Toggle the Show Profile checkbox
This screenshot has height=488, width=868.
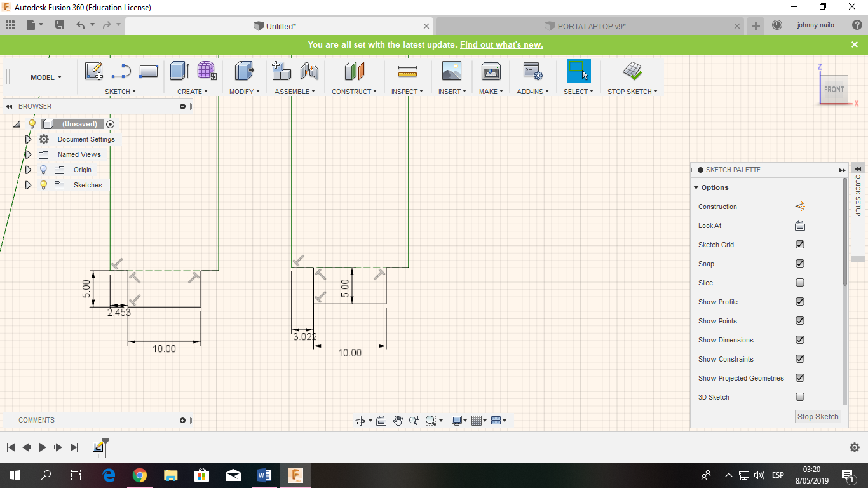(800, 302)
